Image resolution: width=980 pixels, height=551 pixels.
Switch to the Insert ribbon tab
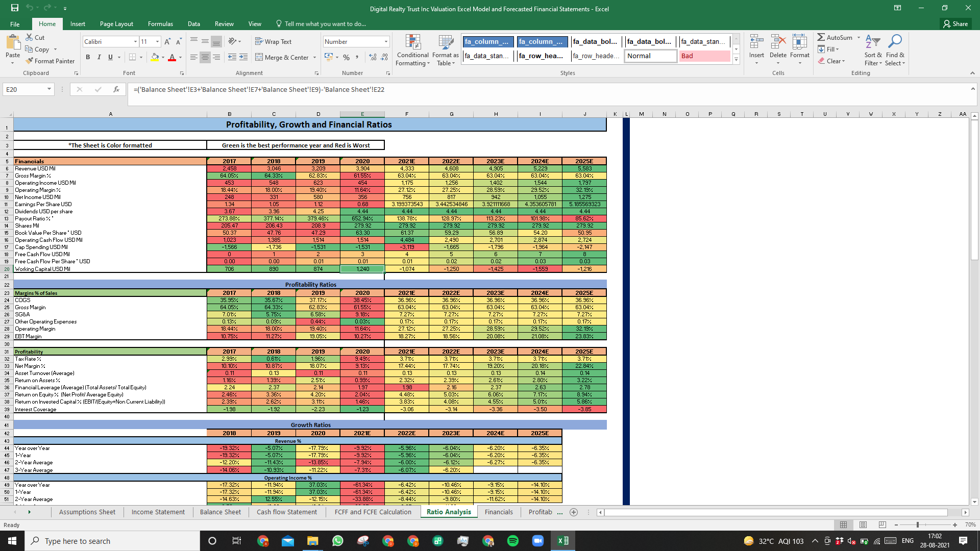point(78,23)
